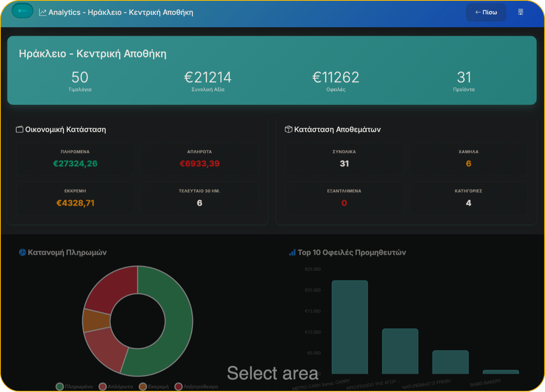Screen dimensions: 545x392
Task: Toggle the Πληρωμένα legend item
Action: pyautogui.click(x=75, y=387)
